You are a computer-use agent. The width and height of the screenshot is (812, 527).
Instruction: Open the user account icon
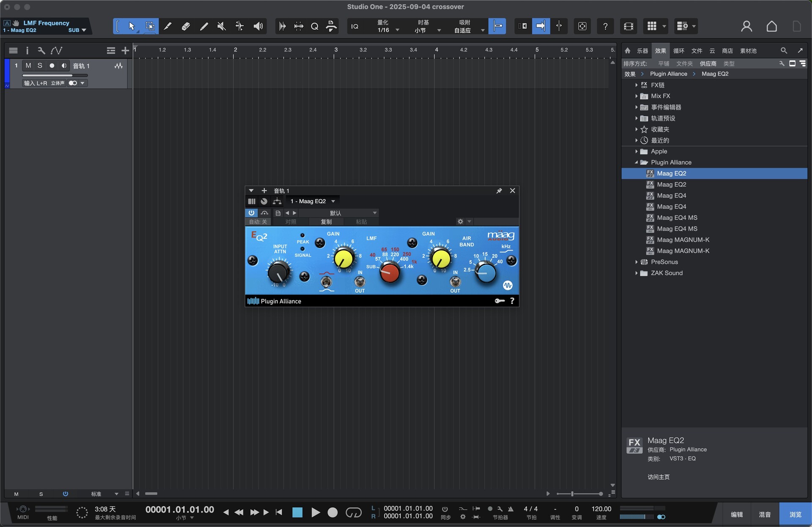746,26
